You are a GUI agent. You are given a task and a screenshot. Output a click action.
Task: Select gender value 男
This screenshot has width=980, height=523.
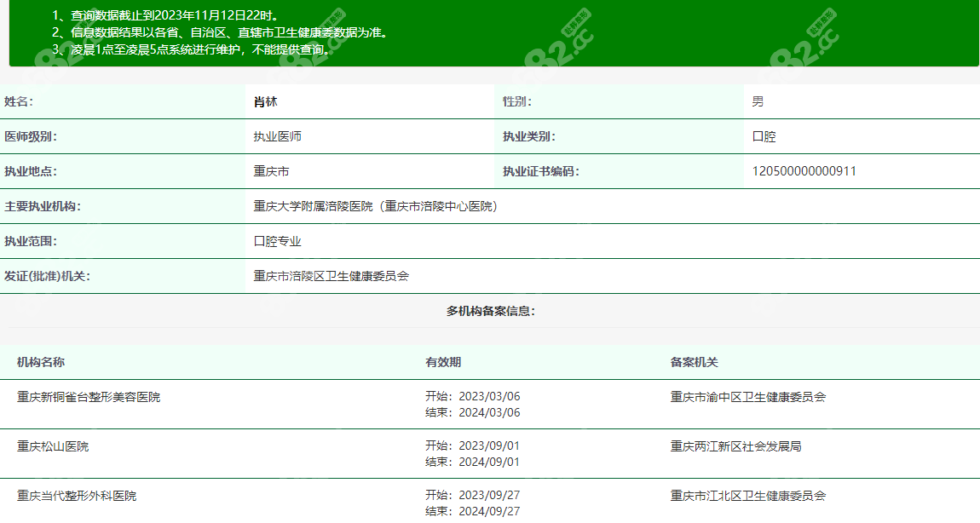758,102
